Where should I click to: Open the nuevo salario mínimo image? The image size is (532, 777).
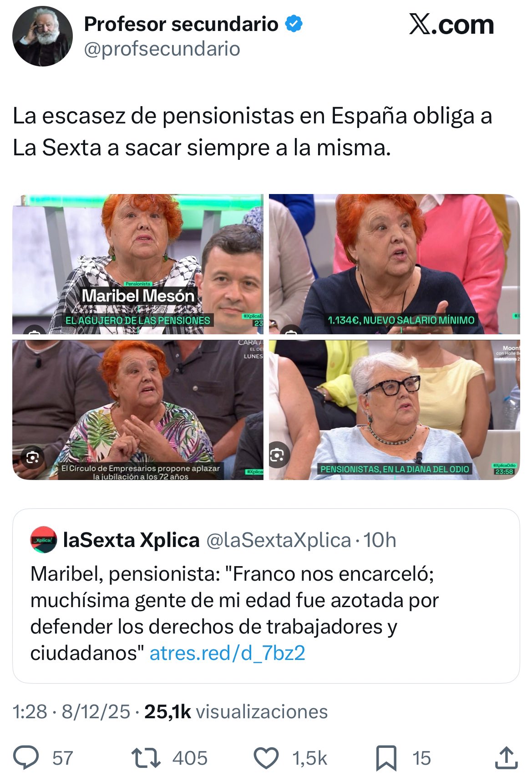pos(394,264)
